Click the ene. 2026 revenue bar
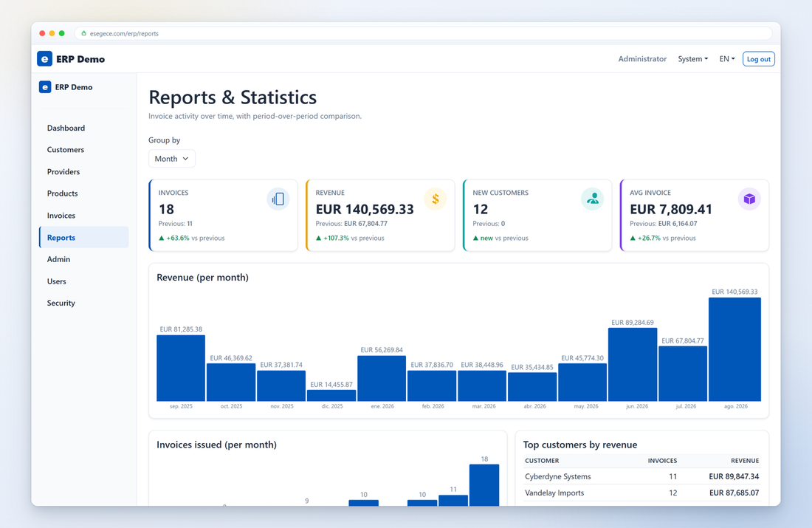 [382, 378]
